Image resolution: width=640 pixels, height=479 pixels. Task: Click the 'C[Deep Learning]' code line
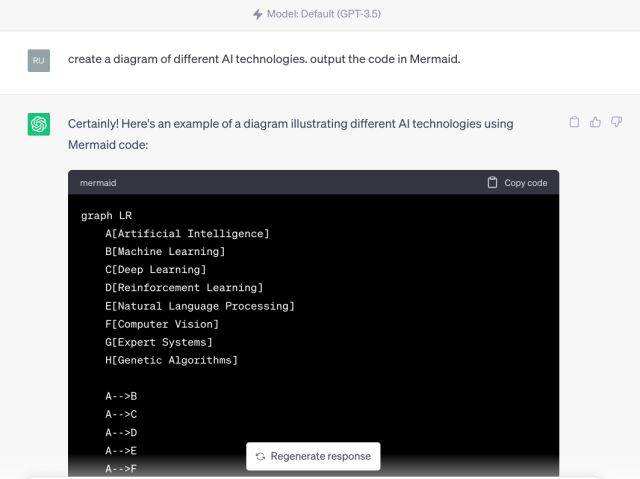tap(156, 270)
